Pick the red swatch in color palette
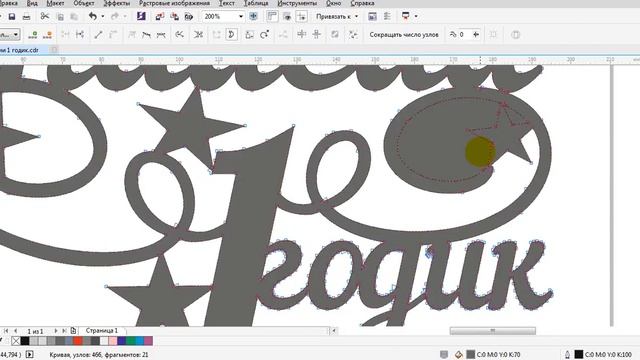 (x=78, y=341)
